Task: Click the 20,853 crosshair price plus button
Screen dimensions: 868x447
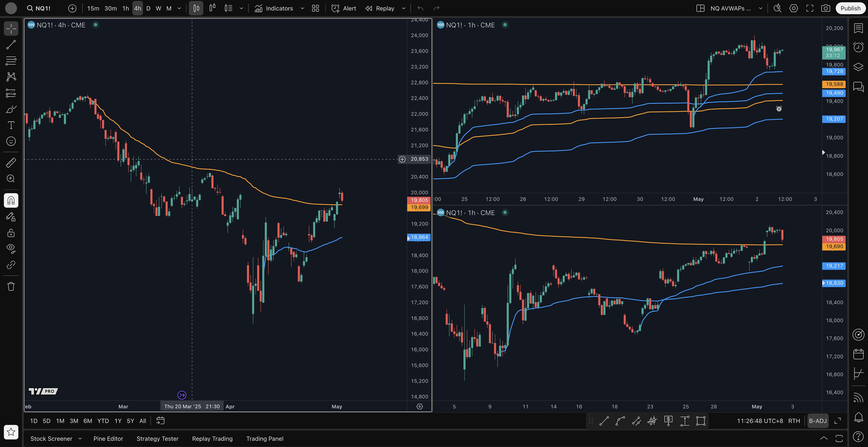Action: 402,159
